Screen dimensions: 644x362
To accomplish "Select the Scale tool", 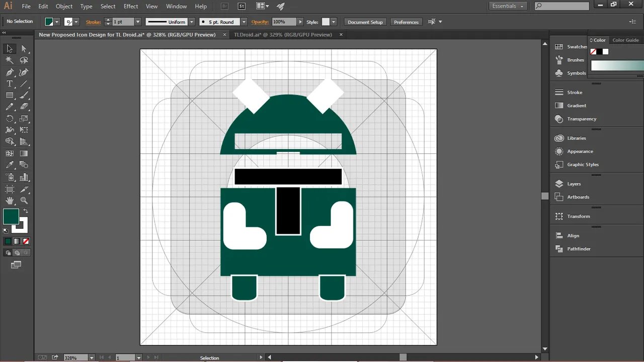I will (24, 119).
